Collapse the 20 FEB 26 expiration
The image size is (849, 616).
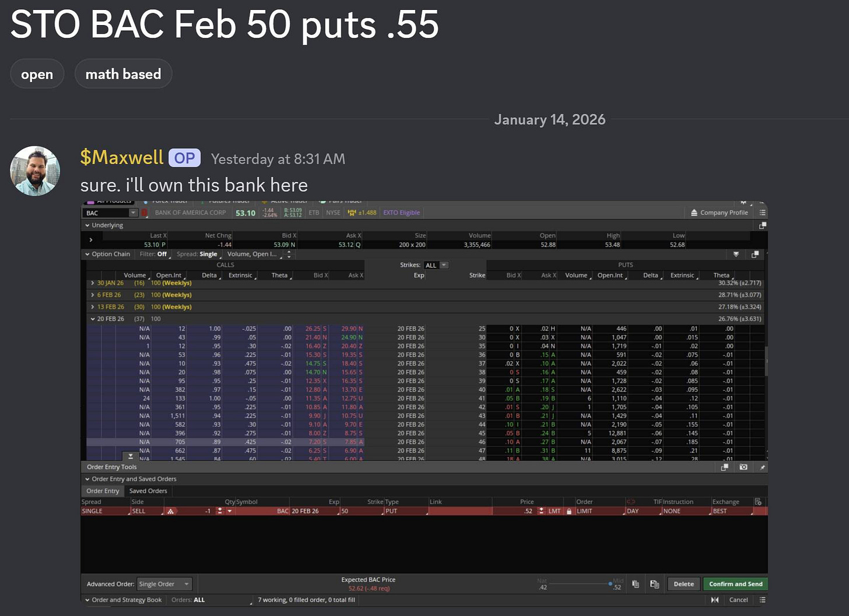[92, 319]
